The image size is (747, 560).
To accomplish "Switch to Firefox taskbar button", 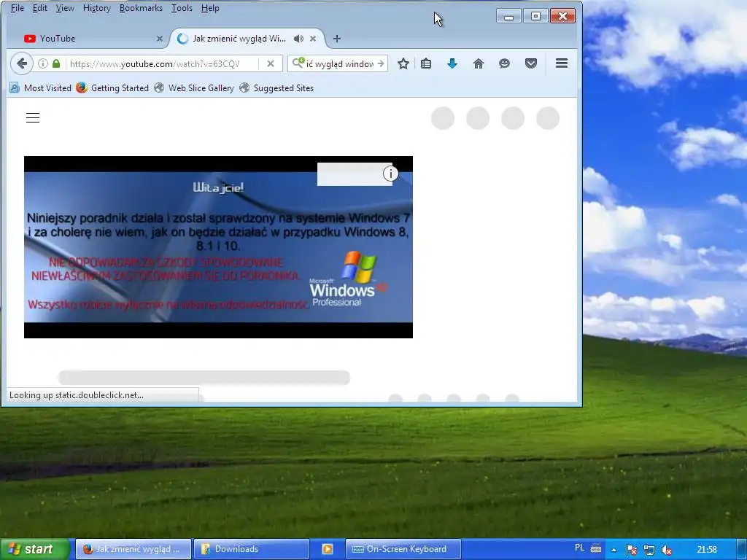I will point(133,549).
